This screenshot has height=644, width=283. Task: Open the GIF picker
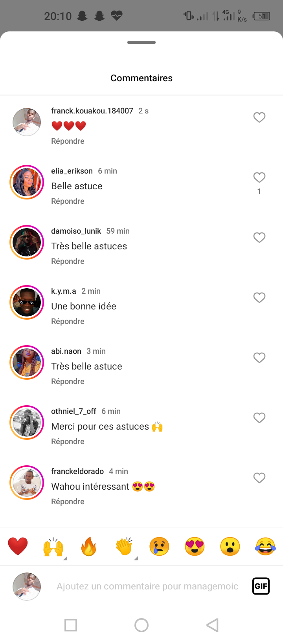[x=261, y=586]
